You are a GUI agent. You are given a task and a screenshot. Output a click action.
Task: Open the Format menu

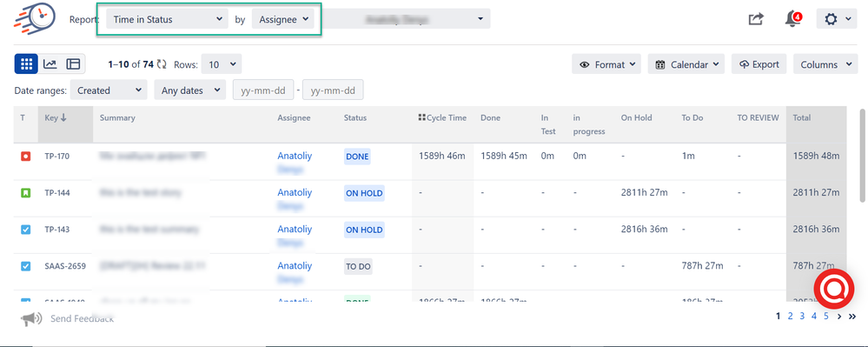[x=606, y=64]
